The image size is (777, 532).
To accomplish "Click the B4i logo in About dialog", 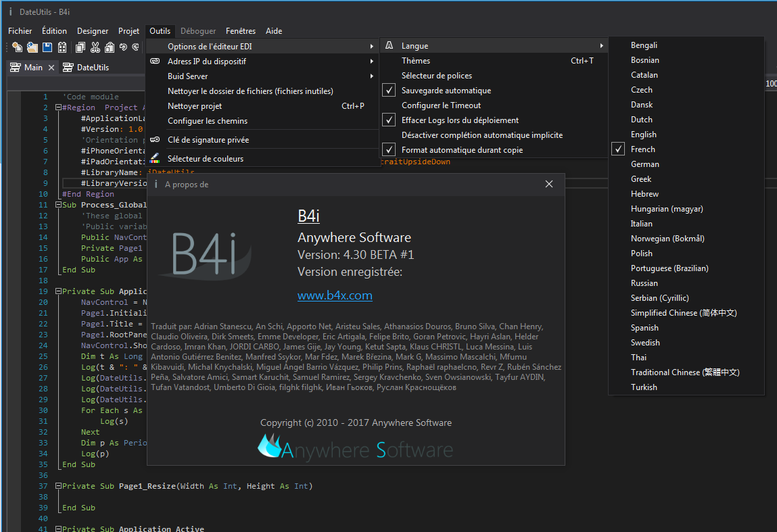I will (205, 255).
